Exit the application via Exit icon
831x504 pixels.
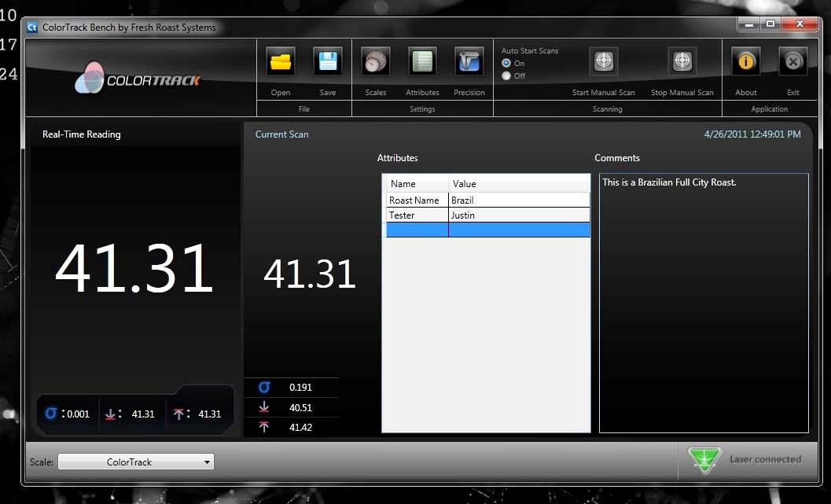tap(792, 61)
